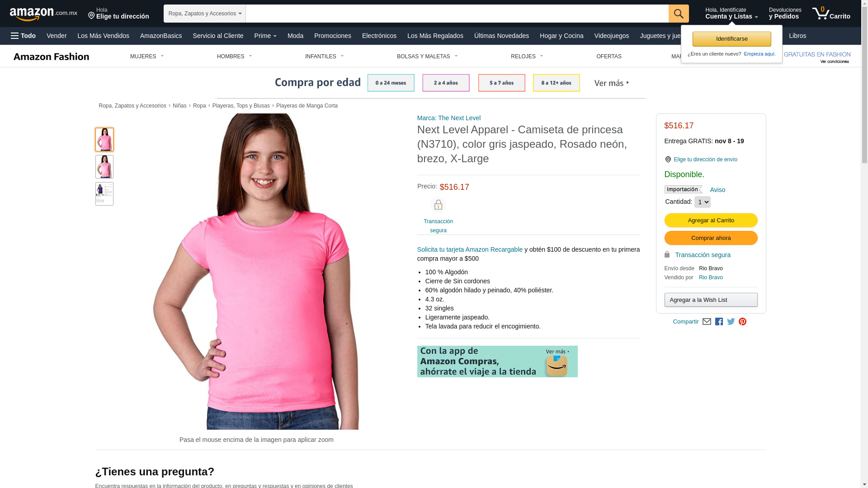Click the search magnifier button
The height and width of the screenshot is (488, 868).
tap(679, 14)
